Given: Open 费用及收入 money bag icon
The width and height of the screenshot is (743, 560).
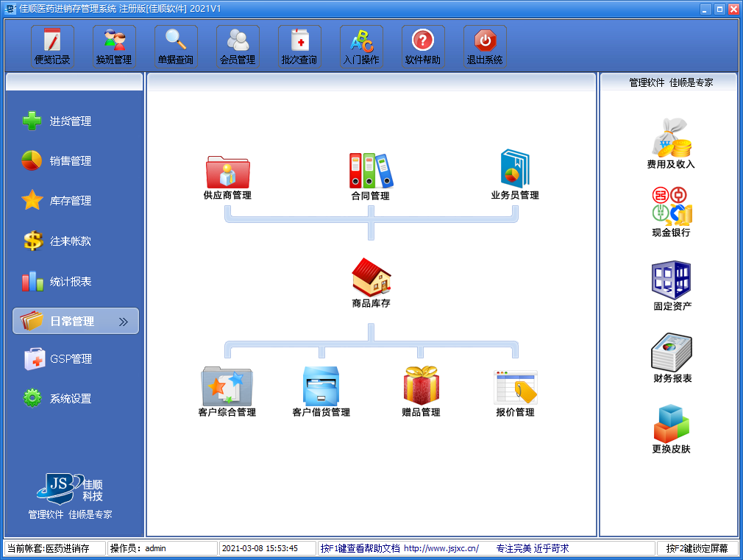Looking at the screenshot, I should pos(671,138).
